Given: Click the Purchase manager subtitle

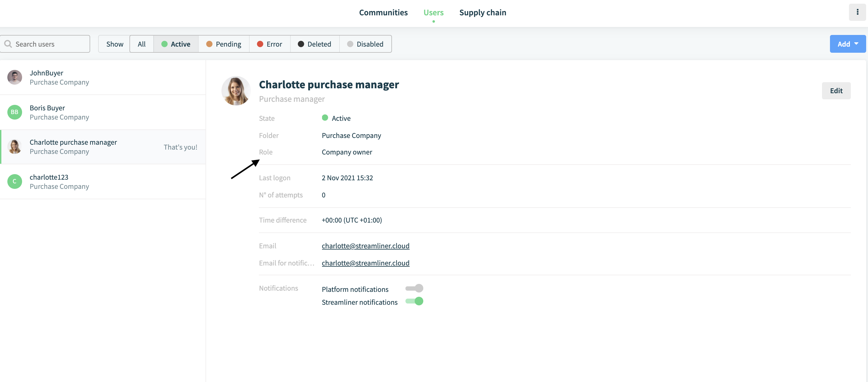Looking at the screenshot, I should [292, 99].
